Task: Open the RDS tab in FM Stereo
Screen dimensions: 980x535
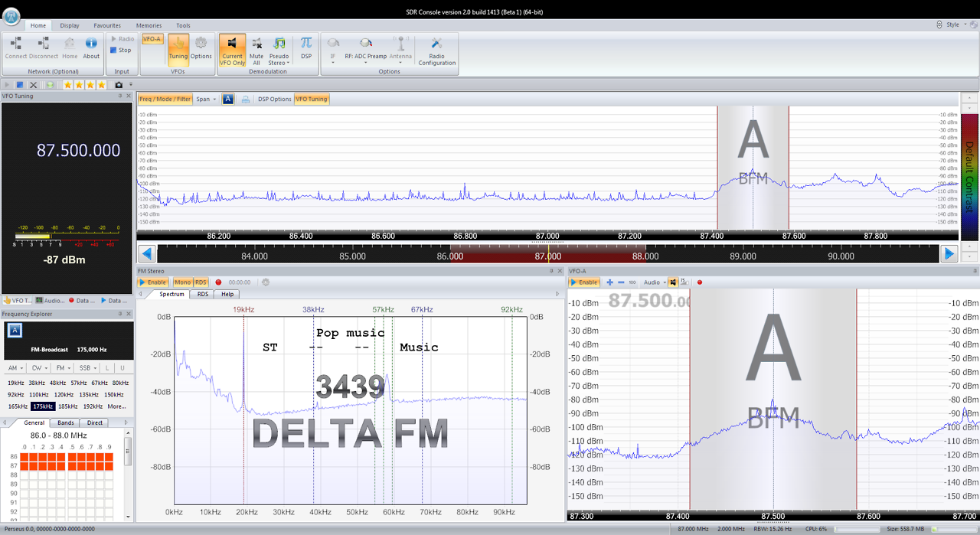Action: tap(202, 294)
